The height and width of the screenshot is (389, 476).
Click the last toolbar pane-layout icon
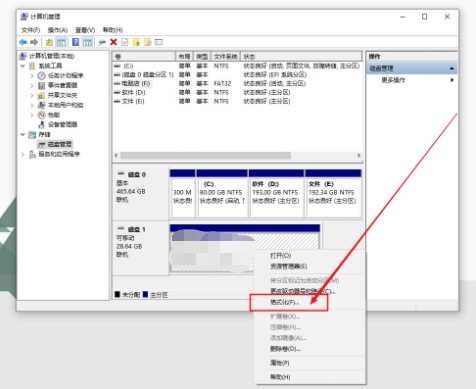pos(159,42)
